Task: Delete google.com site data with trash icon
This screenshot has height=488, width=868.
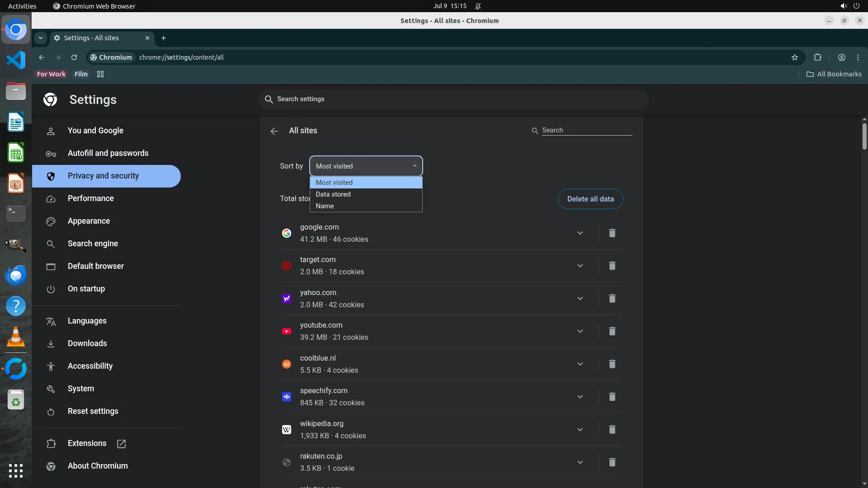Action: pos(612,233)
